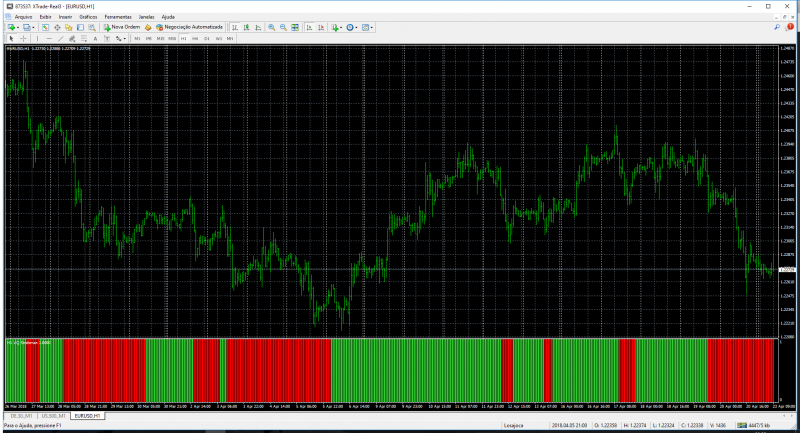Open the Ferramentas menu

[118, 17]
